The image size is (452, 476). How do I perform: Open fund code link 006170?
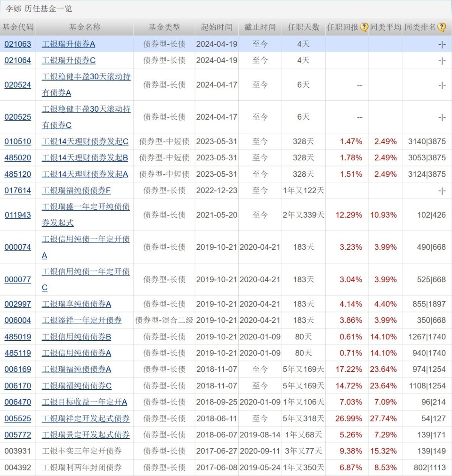pyautogui.click(x=17, y=386)
